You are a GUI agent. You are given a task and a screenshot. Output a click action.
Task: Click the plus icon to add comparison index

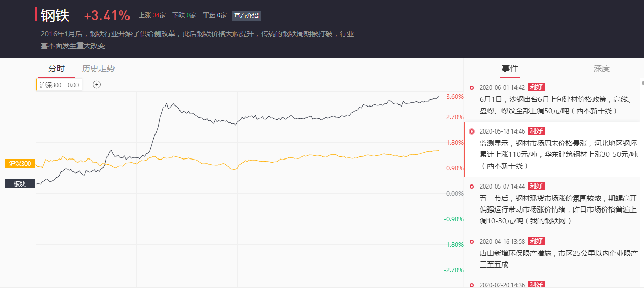(97, 85)
